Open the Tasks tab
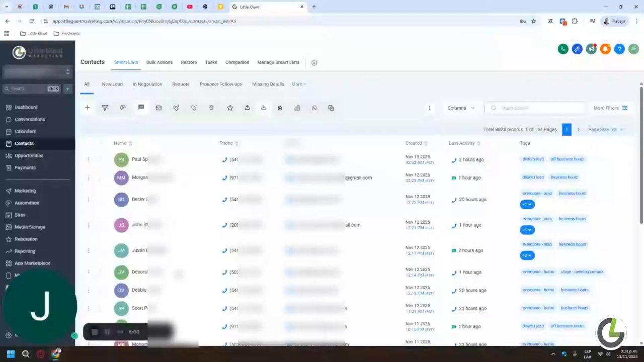 (x=211, y=62)
